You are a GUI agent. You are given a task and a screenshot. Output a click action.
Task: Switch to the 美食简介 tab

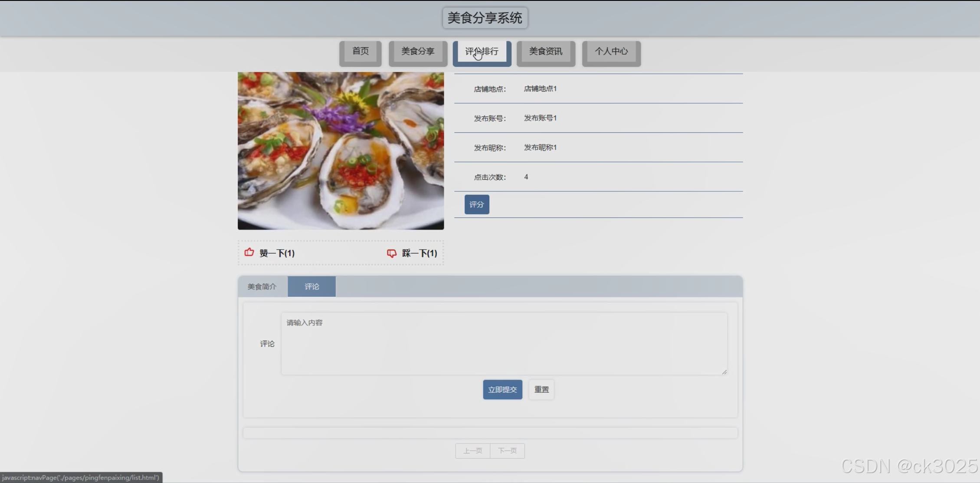(262, 286)
